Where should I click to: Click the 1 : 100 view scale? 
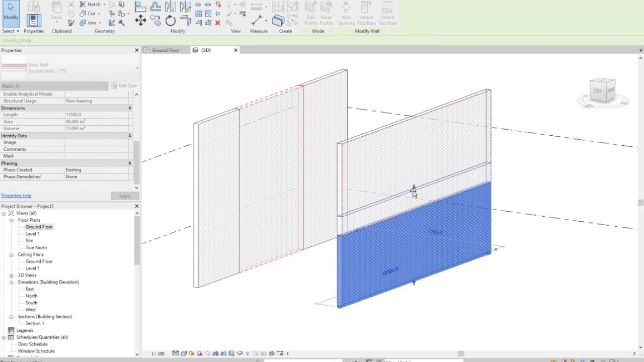pos(158,353)
